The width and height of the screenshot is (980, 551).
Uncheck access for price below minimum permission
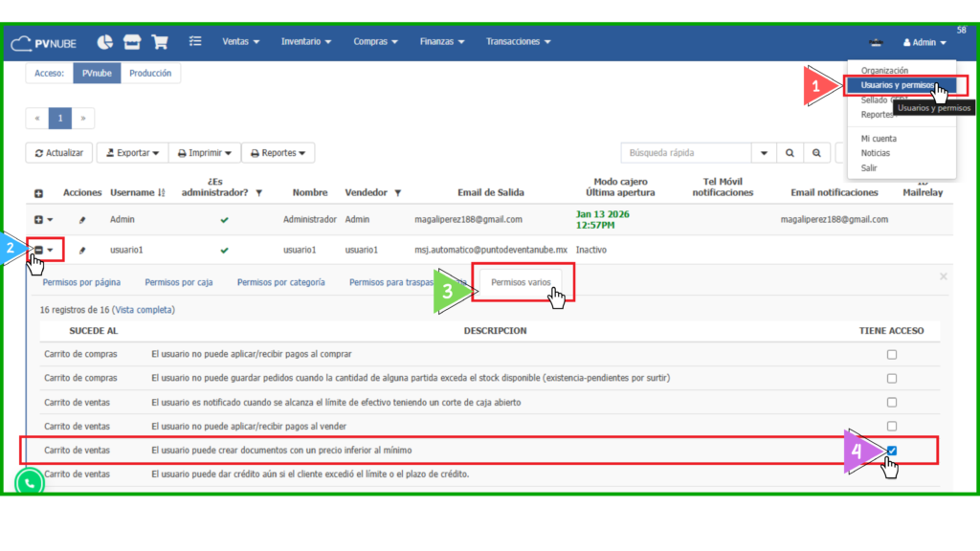click(892, 450)
